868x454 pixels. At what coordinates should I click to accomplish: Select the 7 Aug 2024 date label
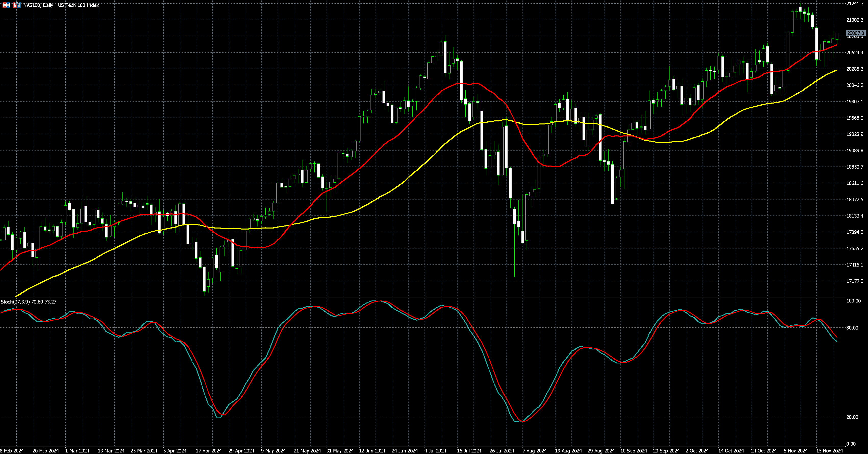click(535, 451)
